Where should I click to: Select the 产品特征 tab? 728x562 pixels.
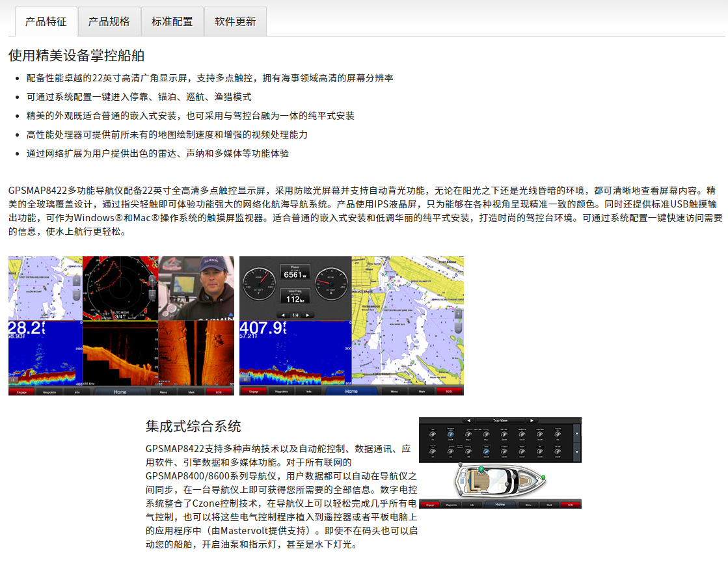click(46, 21)
